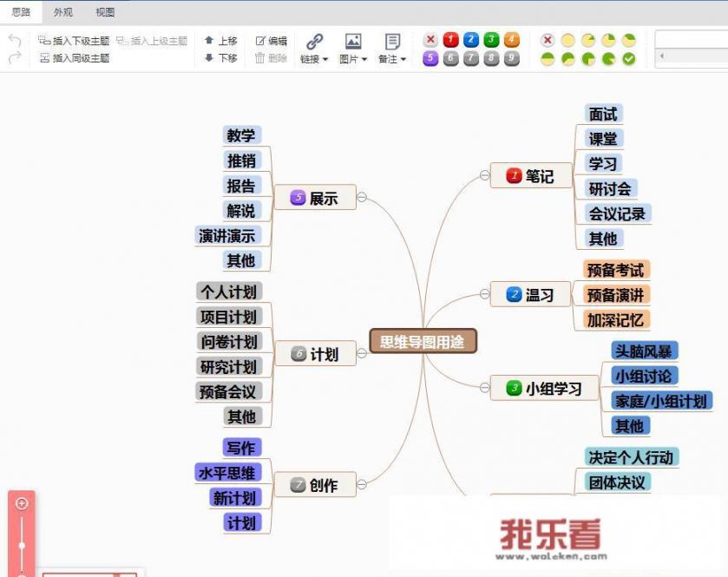Apply green priority 3 icon

[x=491, y=40]
